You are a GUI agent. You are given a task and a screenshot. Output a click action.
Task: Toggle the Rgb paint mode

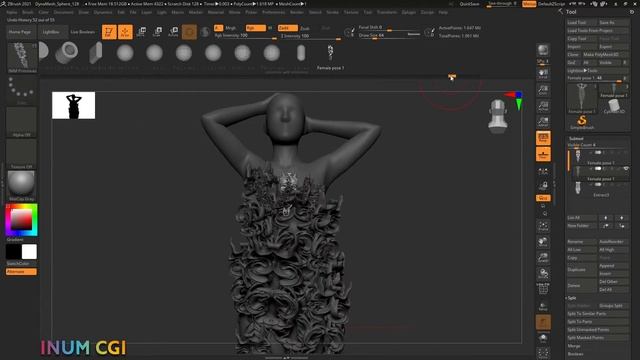[x=256, y=28]
